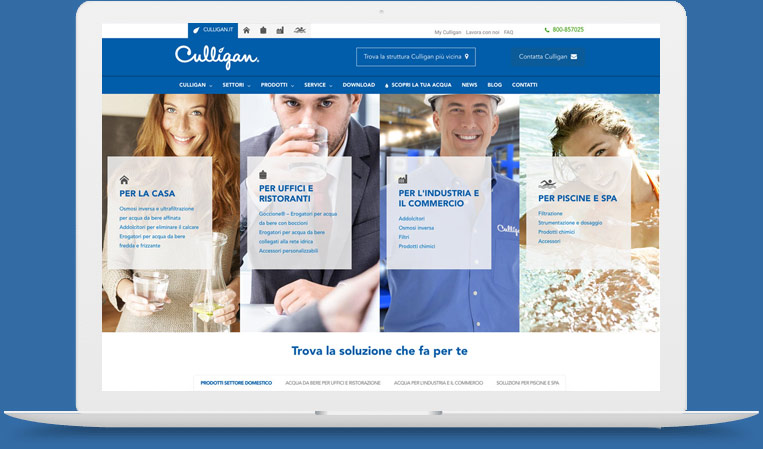
Task: Click the Culligan logo
Action: click(217, 57)
